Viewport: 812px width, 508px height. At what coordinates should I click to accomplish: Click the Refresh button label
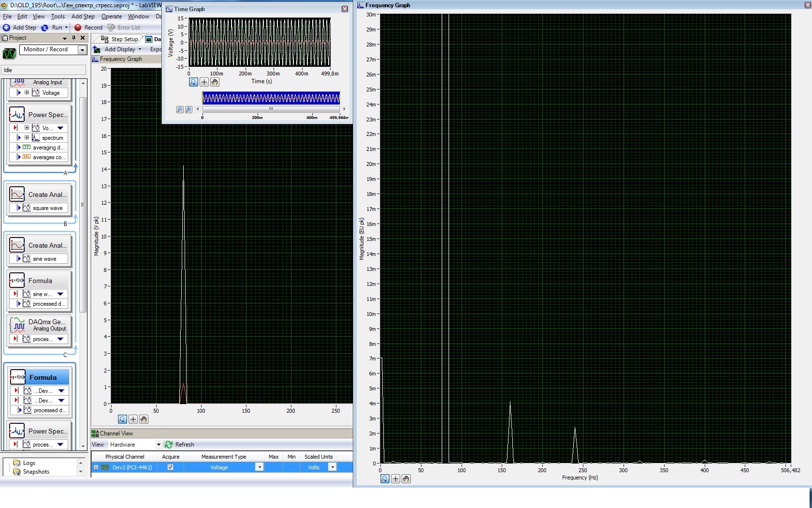185,445
